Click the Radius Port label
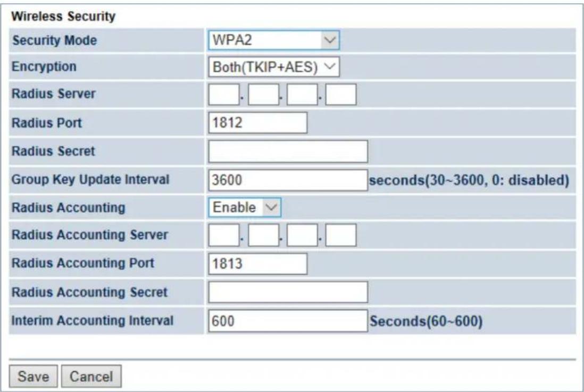This screenshot has width=584, height=392. (47, 122)
